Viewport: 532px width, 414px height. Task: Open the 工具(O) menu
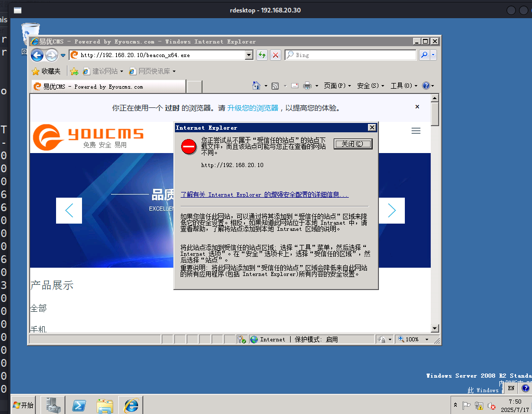(404, 86)
